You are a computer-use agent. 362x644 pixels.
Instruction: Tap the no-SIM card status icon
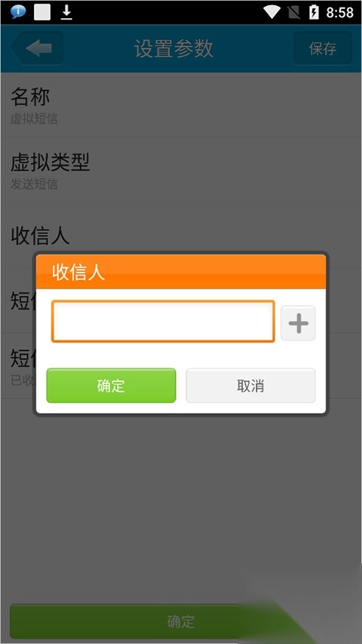click(294, 12)
